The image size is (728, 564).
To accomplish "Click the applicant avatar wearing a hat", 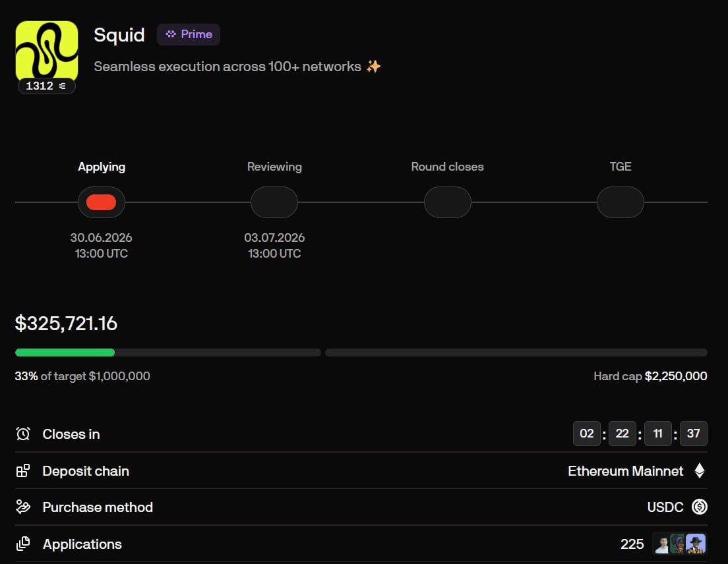I will pyautogui.click(x=696, y=544).
